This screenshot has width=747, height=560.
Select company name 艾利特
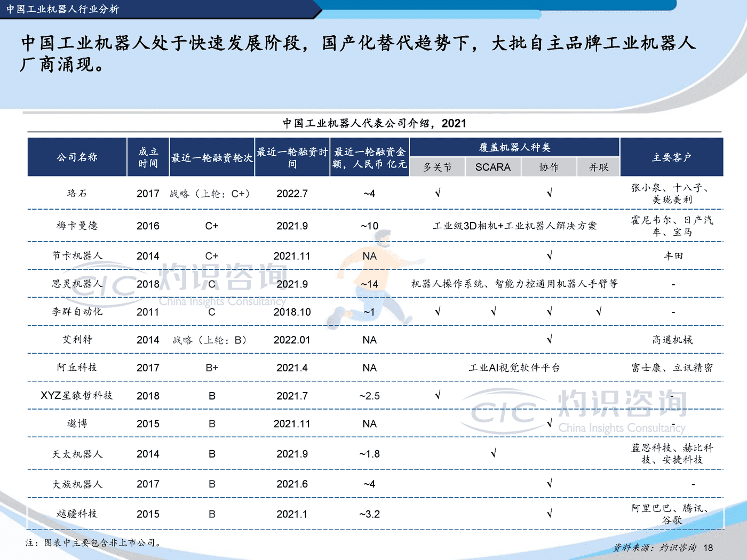pos(77,340)
